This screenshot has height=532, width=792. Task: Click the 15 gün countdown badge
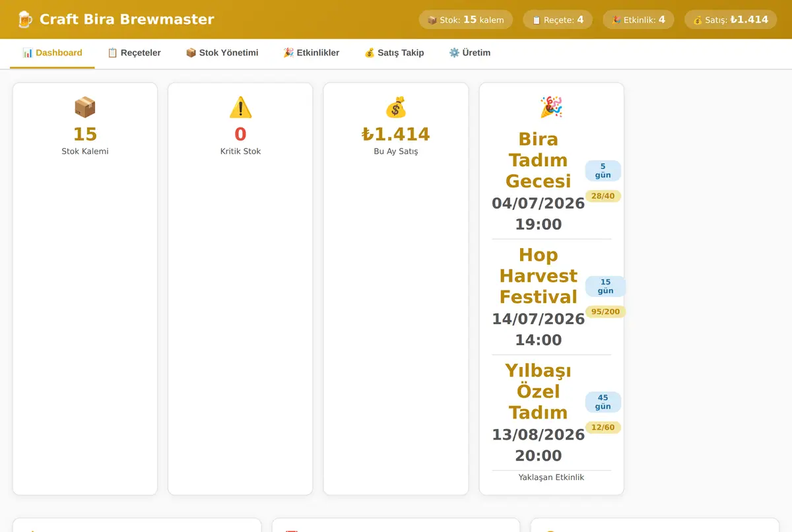[605, 286]
